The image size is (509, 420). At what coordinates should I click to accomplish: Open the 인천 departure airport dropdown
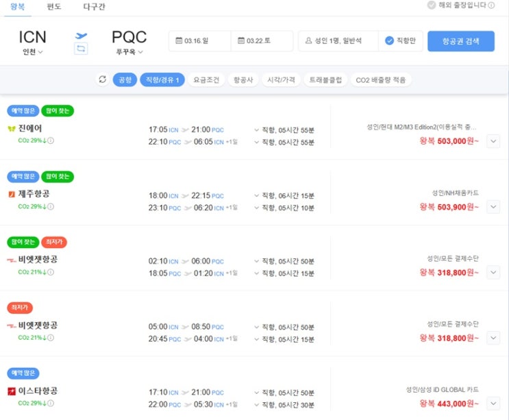click(32, 52)
